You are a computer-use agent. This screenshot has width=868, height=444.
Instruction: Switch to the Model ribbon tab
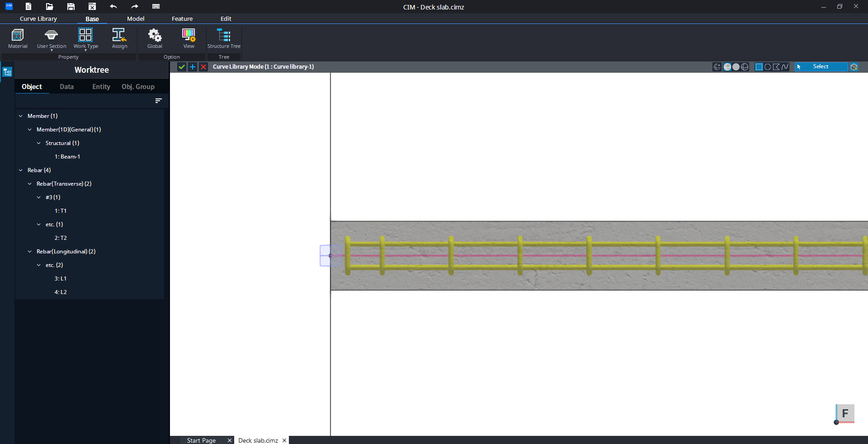tap(136, 19)
